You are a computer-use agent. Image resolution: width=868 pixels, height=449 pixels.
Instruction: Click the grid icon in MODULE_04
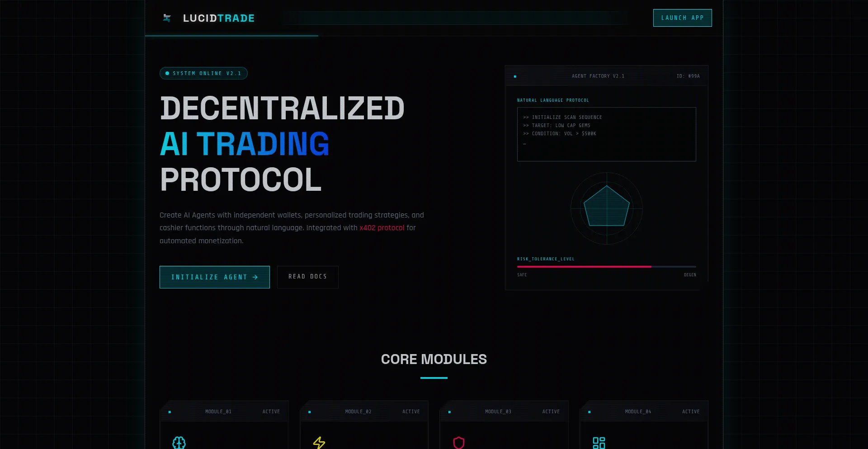pos(599,443)
